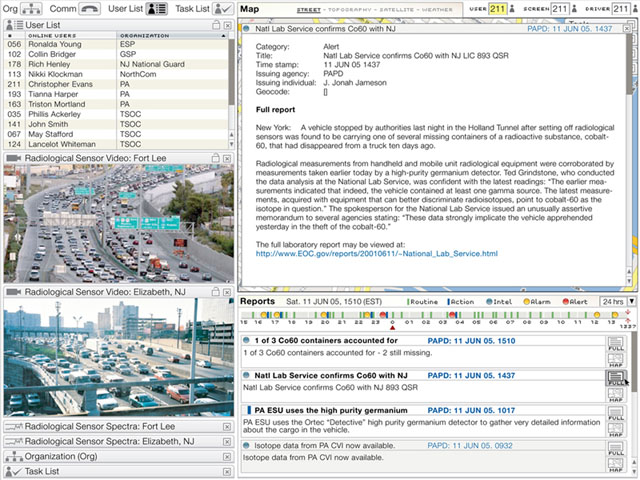640x480 pixels.
Task: Expand Radiological Sensor Spectra: Elizabeth, NJ panel
Action: (x=118, y=442)
